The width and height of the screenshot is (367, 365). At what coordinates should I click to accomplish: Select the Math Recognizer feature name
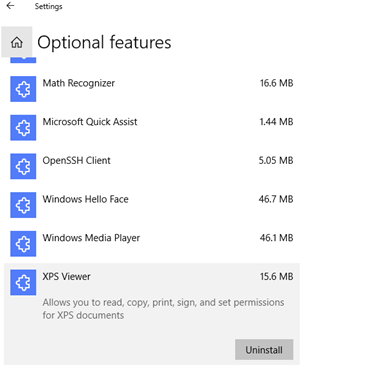(x=79, y=83)
